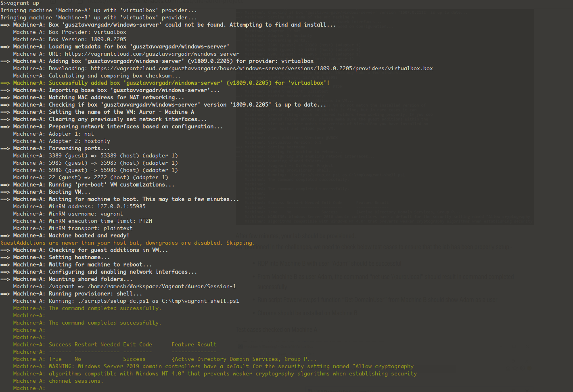This screenshot has height=392, width=573.
Task: Select the 'is up to date...' check line
Action: pos(163,105)
